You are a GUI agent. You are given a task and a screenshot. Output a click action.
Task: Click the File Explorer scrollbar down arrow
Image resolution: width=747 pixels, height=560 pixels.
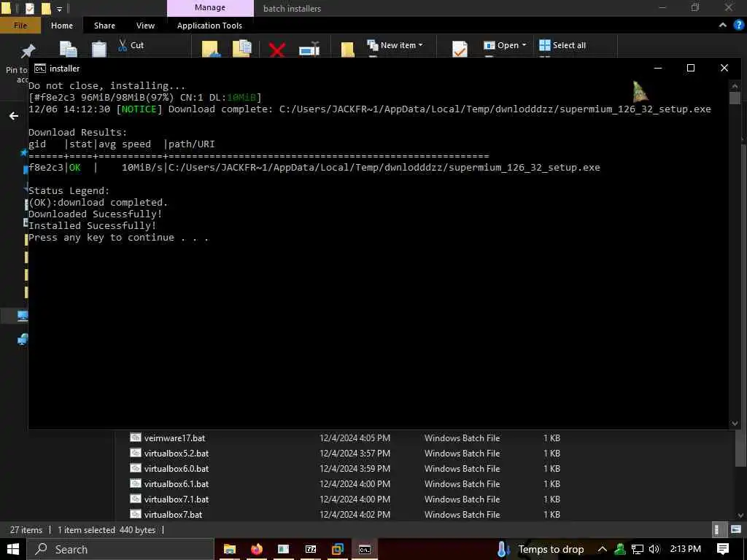pyautogui.click(x=741, y=516)
